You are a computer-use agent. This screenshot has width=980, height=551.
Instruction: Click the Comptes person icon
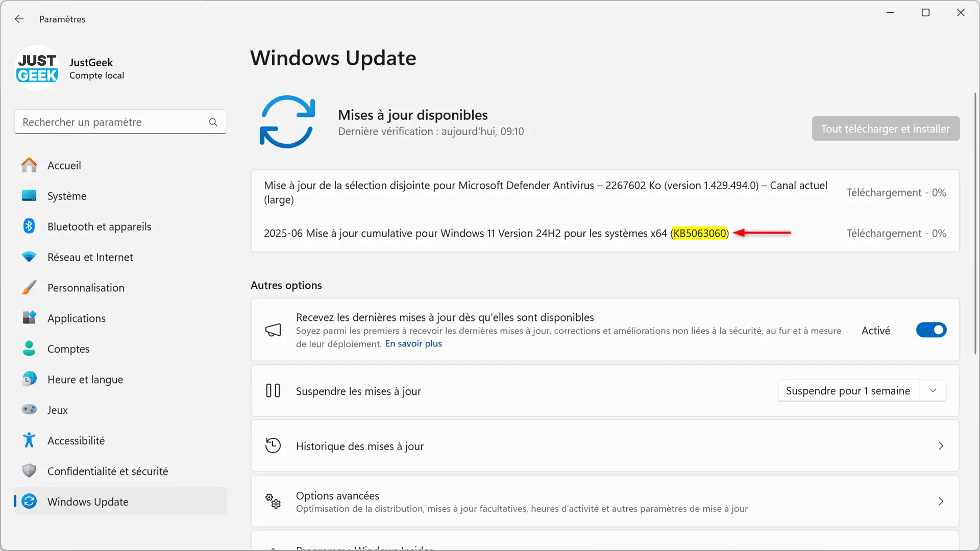pyautogui.click(x=29, y=348)
